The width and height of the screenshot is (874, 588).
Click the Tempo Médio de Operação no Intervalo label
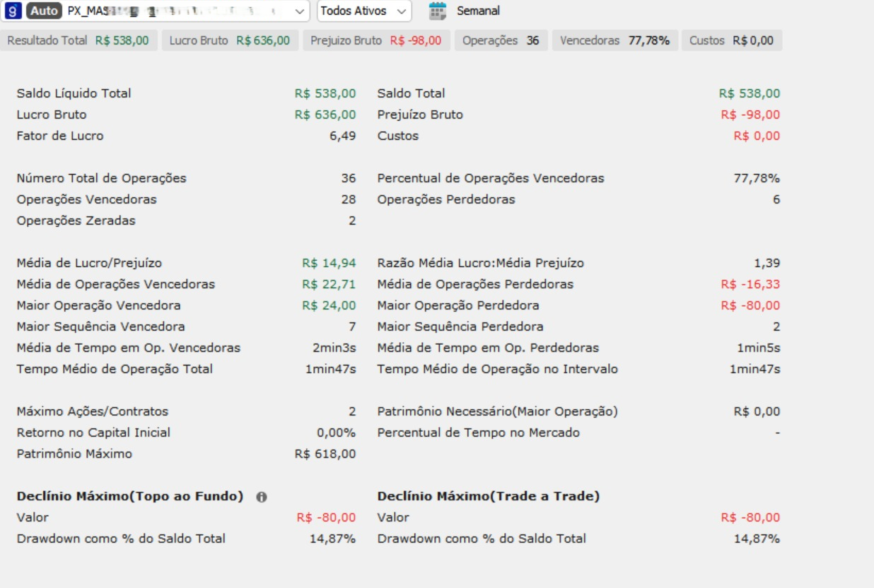point(498,369)
